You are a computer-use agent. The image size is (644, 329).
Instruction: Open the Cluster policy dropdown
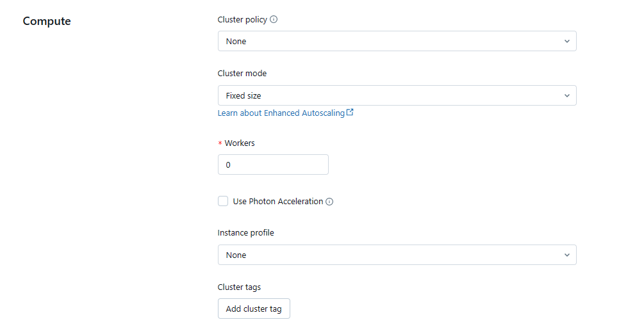(x=397, y=41)
